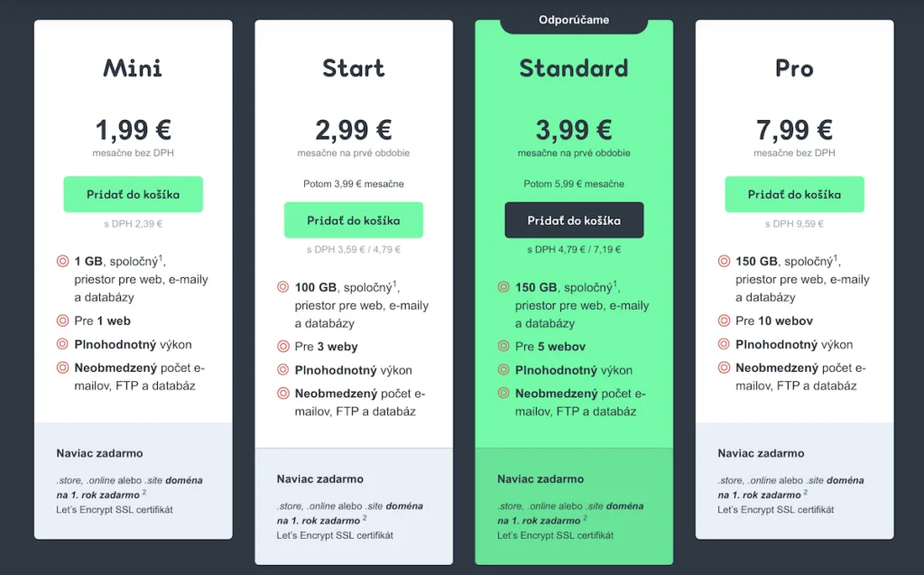Image resolution: width=924 pixels, height=575 pixels.
Task: Click bullet icon beside Mini '1 GB'
Action: pyautogui.click(x=62, y=261)
